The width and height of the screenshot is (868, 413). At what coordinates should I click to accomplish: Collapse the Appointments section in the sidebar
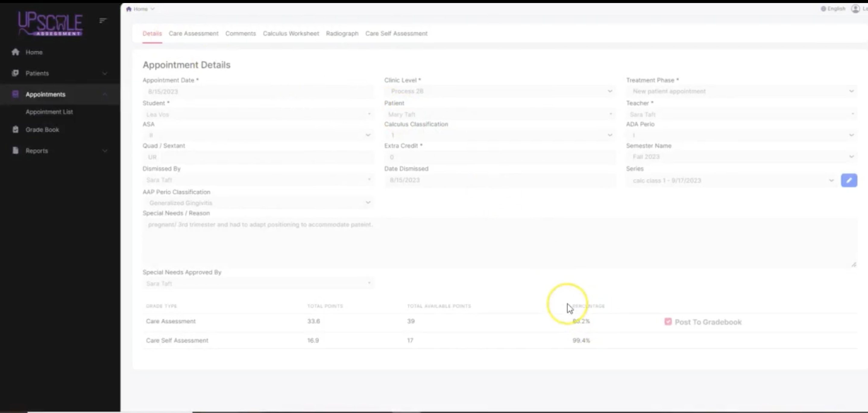pos(105,94)
